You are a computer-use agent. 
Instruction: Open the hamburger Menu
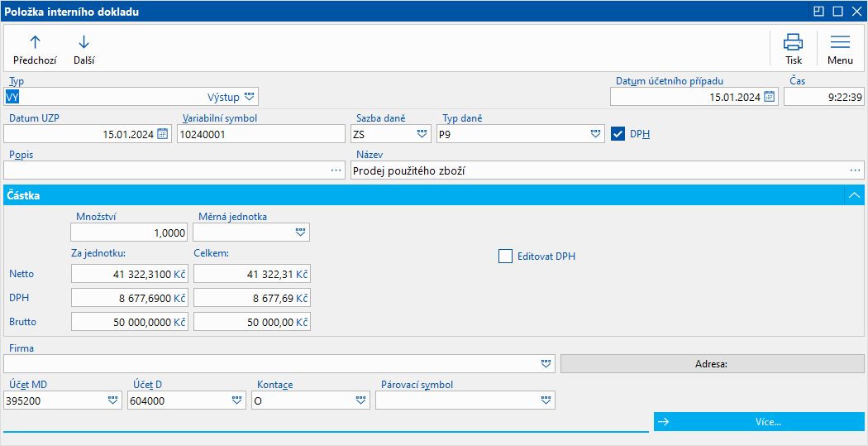point(840,50)
